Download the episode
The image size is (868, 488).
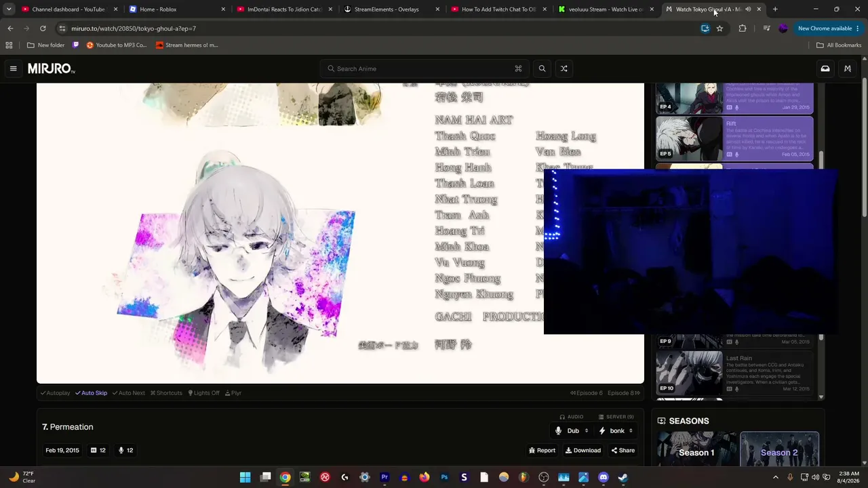(583, 451)
